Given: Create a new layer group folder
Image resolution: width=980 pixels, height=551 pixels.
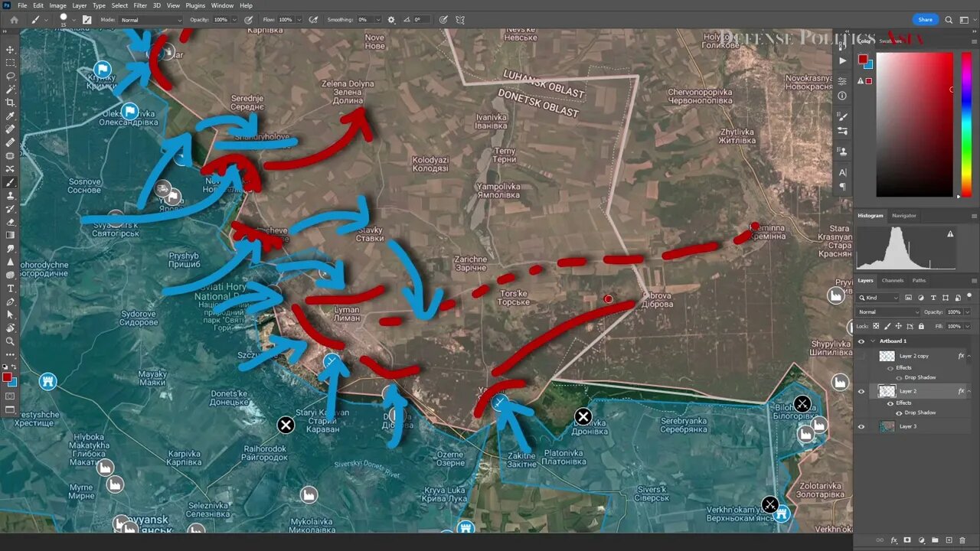Looking at the screenshot, I should (x=935, y=540).
